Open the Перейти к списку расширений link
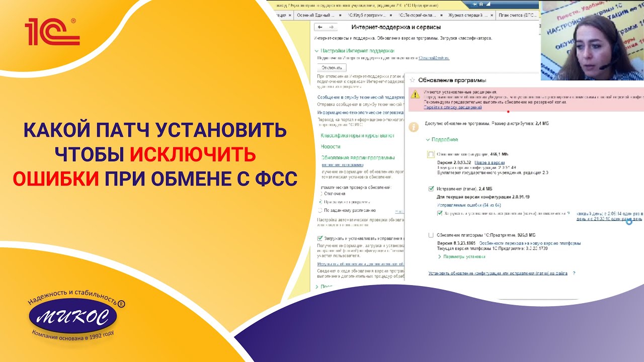The width and height of the screenshot is (644, 362). point(453,107)
